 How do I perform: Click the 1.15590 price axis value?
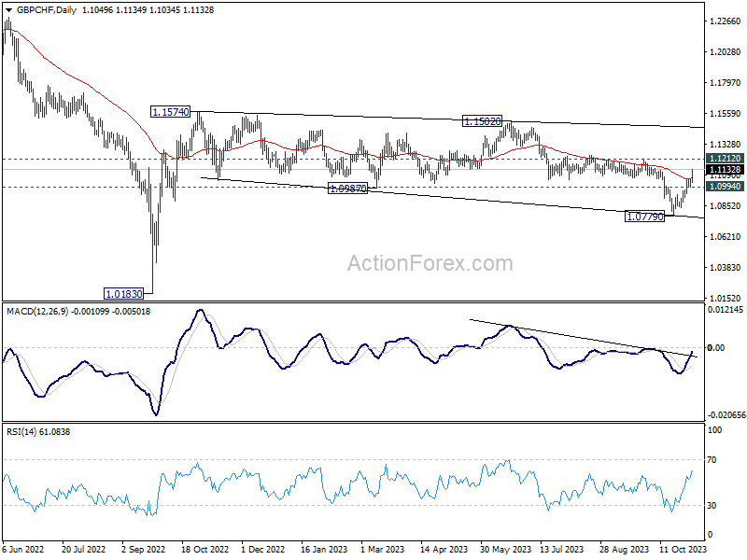[x=726, y=114]
